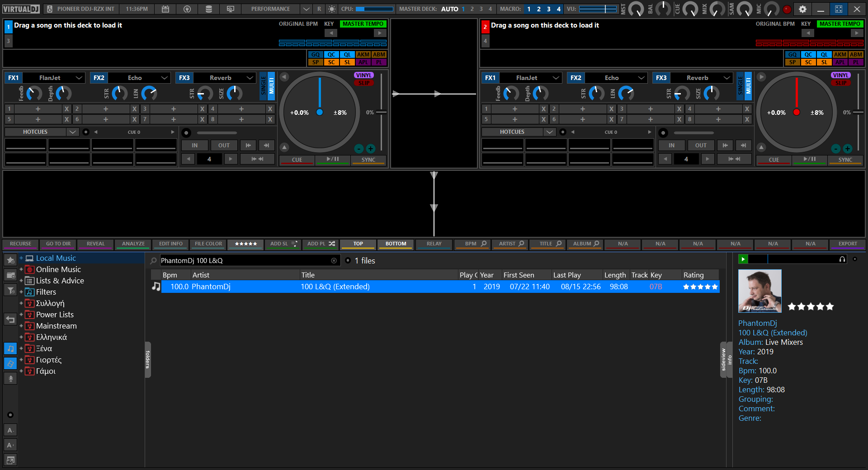Open settings with the gear icon
The height and width of the screenshot is (470, 868).
click(802, 9)
